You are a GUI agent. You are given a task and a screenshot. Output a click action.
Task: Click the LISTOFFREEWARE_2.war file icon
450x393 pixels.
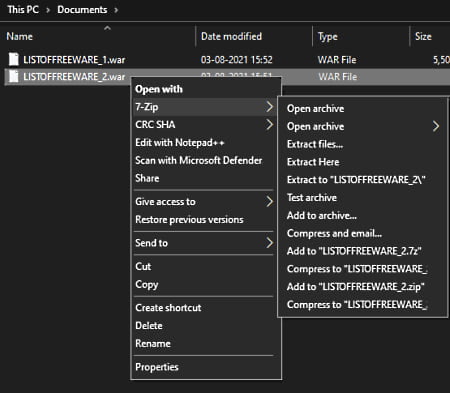click(14, 76)
